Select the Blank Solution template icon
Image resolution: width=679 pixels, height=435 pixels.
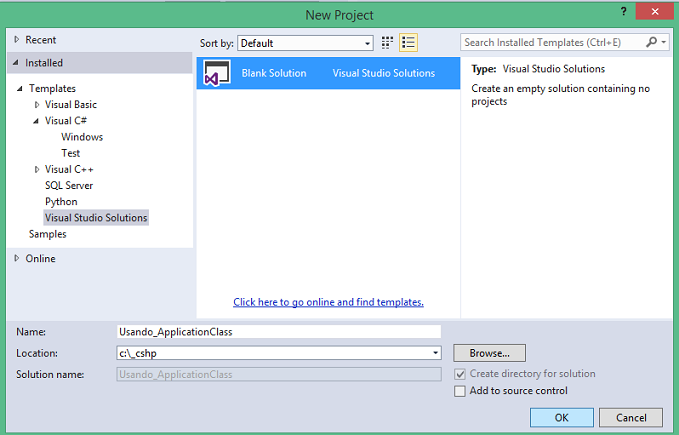click(217, 73)
